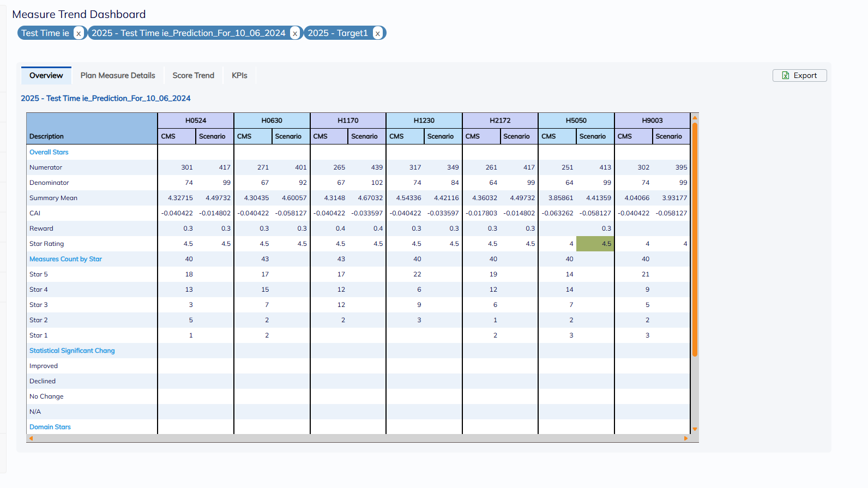Open the Overall Stars section link
The height and width of the screenshot is (488, 868).
click(49, 152)
